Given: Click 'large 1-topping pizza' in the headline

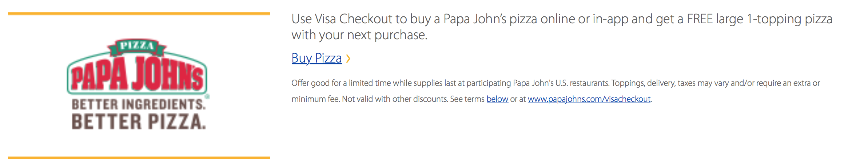Looking at the screenshot, I should click(774, 19).
